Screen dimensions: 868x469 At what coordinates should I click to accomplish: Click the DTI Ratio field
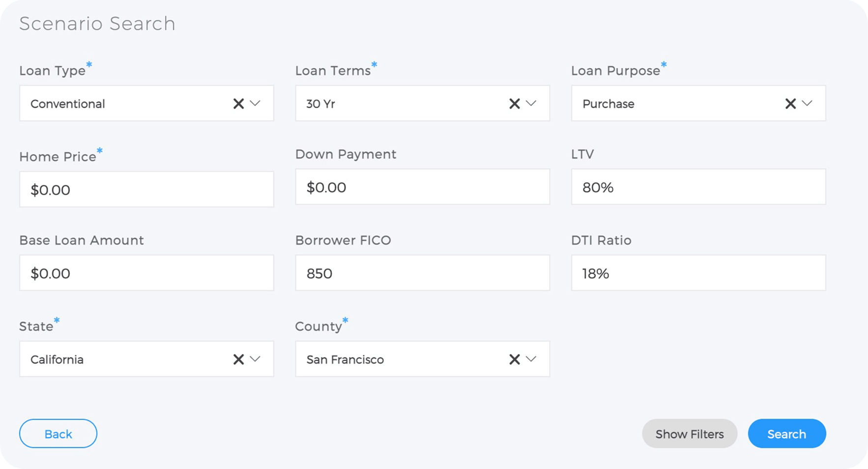[x=698, y=273]
